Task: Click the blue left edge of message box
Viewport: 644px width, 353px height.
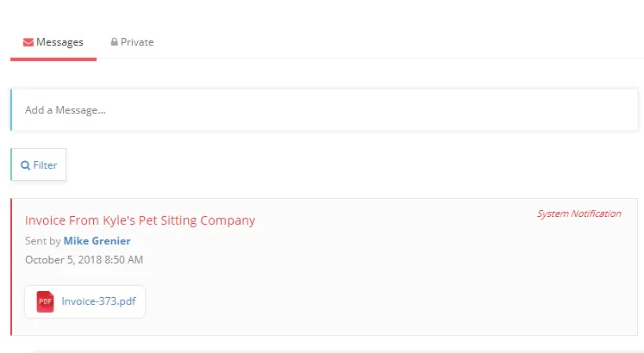Action: 11,110
